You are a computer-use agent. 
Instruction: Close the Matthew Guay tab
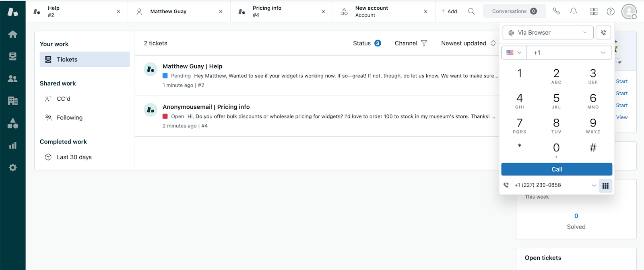tap(221, 12)
